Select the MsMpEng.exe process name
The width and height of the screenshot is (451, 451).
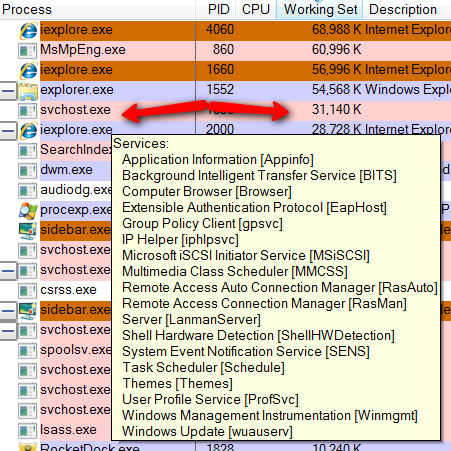tap(83, 50)
